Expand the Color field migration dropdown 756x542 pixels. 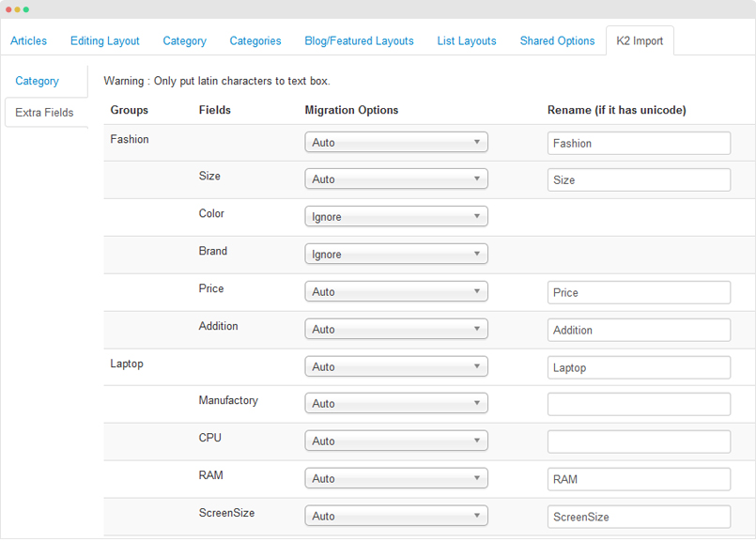pyautogui.click(x=395, y=216)
